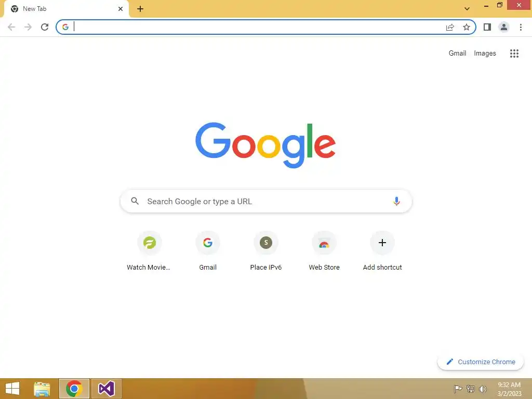
Task: Open the tab search chevron
Action: point(467,9)
